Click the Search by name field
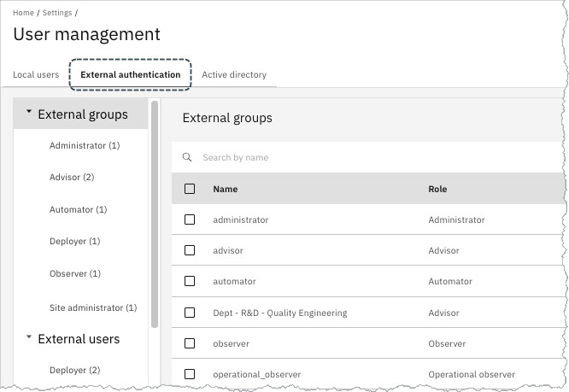Image resolution: width=569 pixels, height=392 pixels. 367,157
